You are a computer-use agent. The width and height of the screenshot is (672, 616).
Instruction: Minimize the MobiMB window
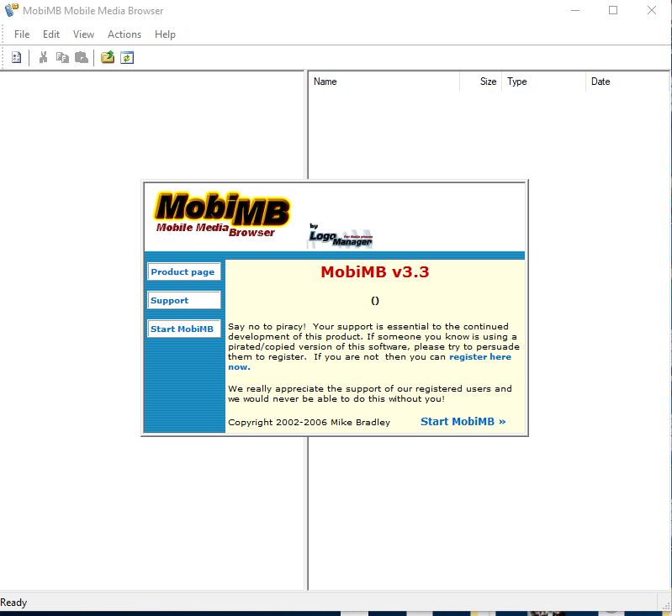(575, 10)
